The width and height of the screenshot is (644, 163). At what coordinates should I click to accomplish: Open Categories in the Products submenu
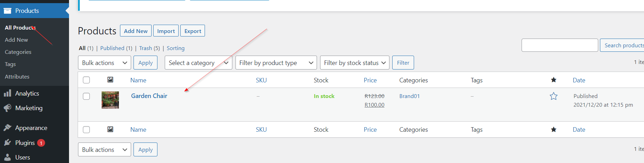coord(18,52)
